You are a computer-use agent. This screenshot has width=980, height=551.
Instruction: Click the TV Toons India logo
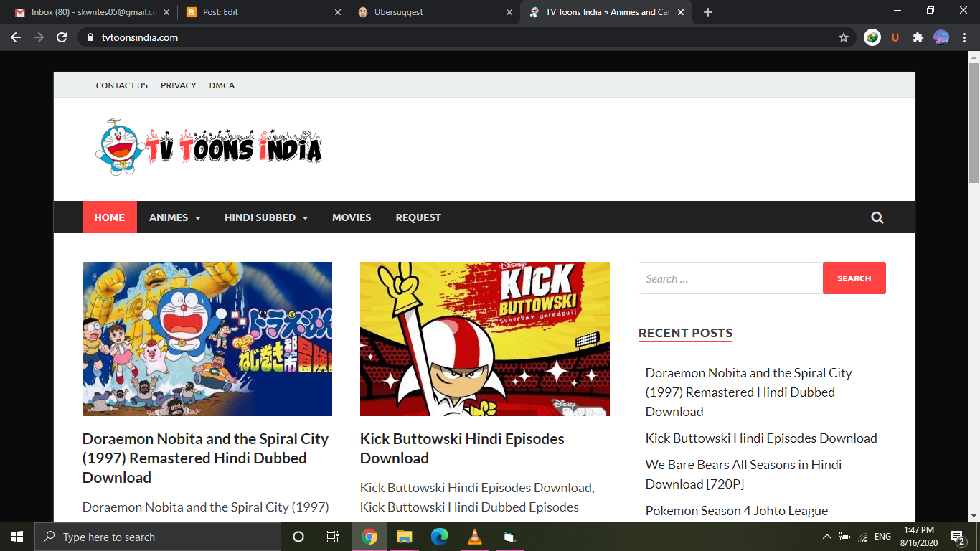tap(209, 147)
